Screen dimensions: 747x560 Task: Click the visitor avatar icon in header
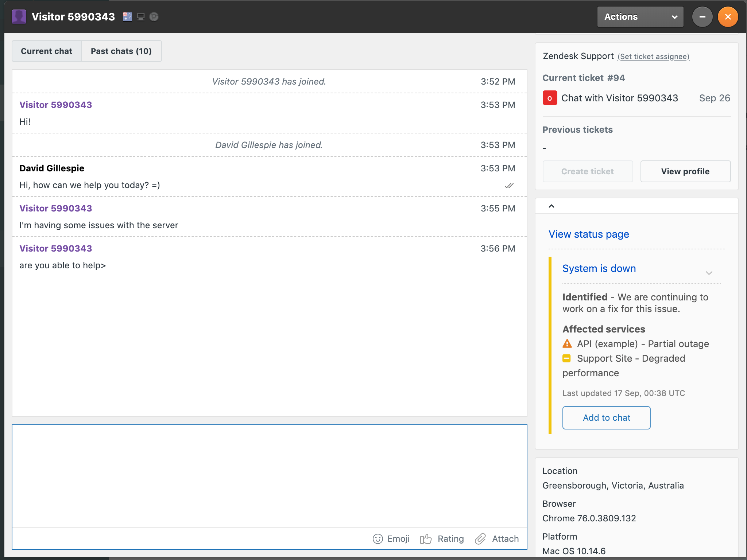pos(19,17)
